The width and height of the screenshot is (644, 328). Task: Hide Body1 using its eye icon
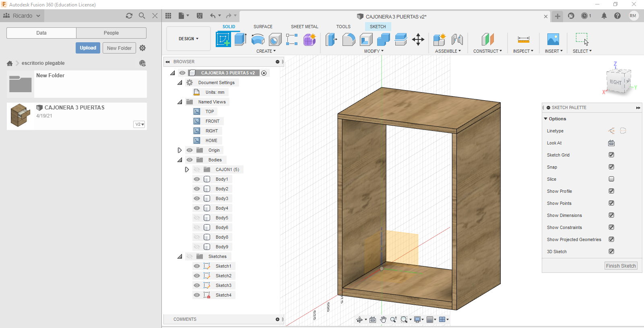[x=197, y=179]
